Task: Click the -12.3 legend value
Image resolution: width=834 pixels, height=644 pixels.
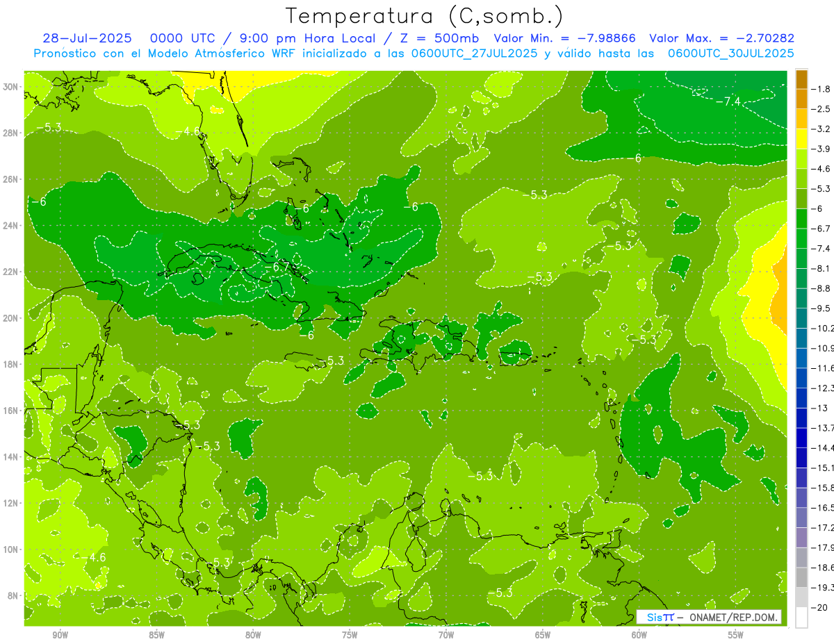Action: coord(823,388)
